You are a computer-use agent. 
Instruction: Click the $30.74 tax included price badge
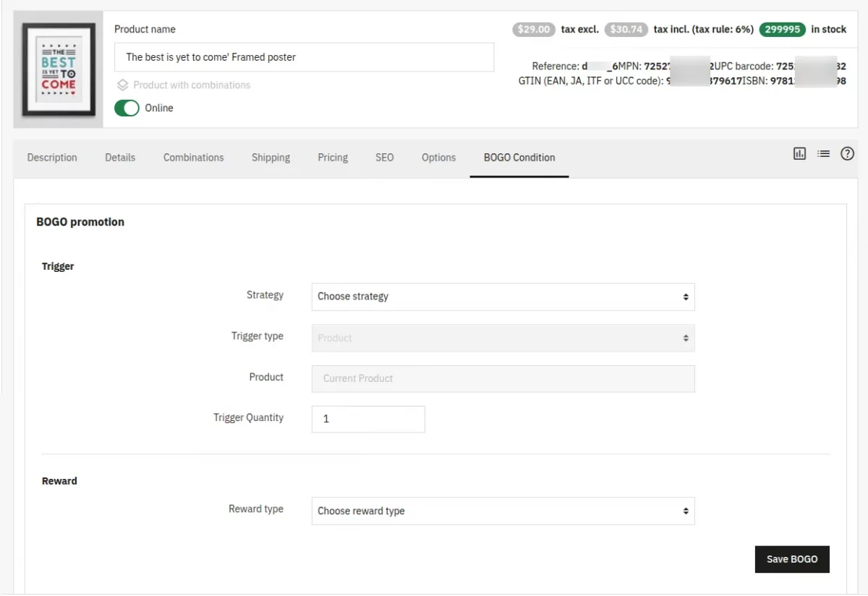click(x=626, y=30)
